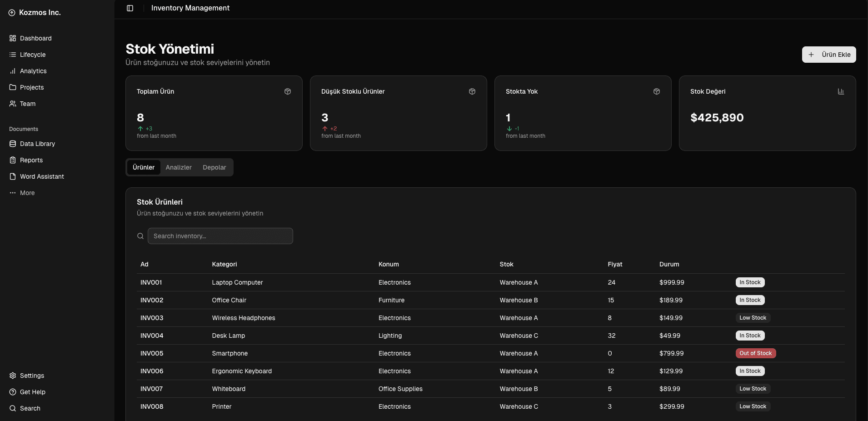Click the green up arrow under Toplam Ürün

140,129
